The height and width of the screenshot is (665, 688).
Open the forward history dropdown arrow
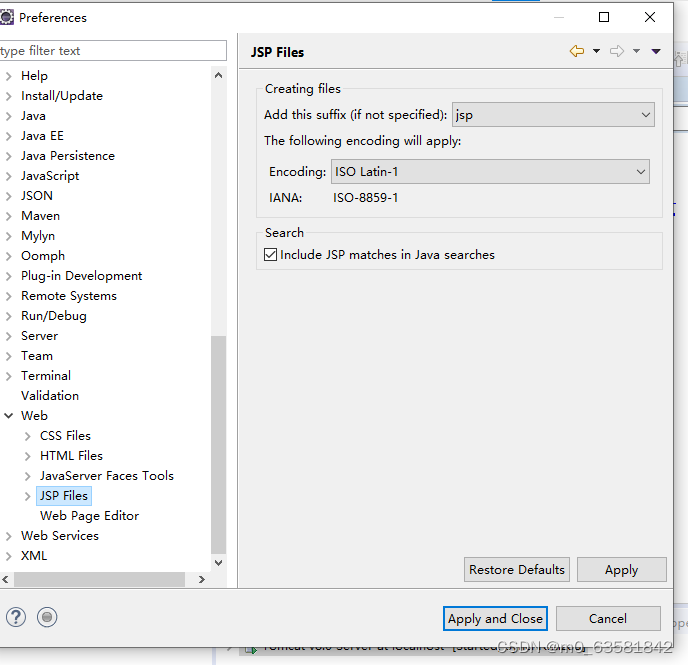click(x=636, y=51)
